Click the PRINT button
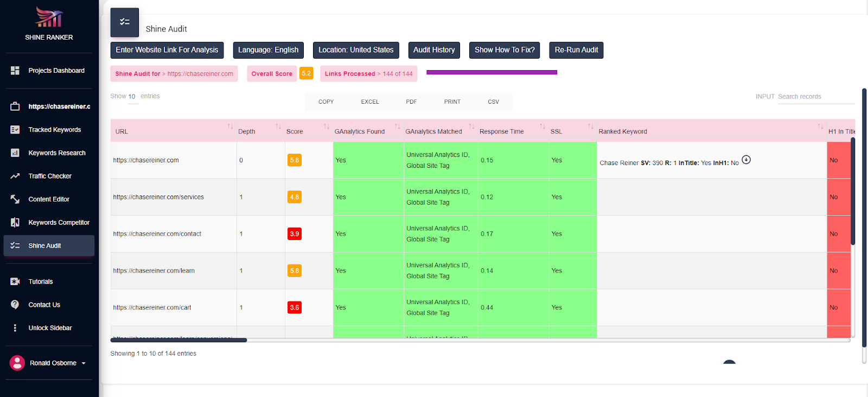The image size is (868, 397). click(452, 102)
